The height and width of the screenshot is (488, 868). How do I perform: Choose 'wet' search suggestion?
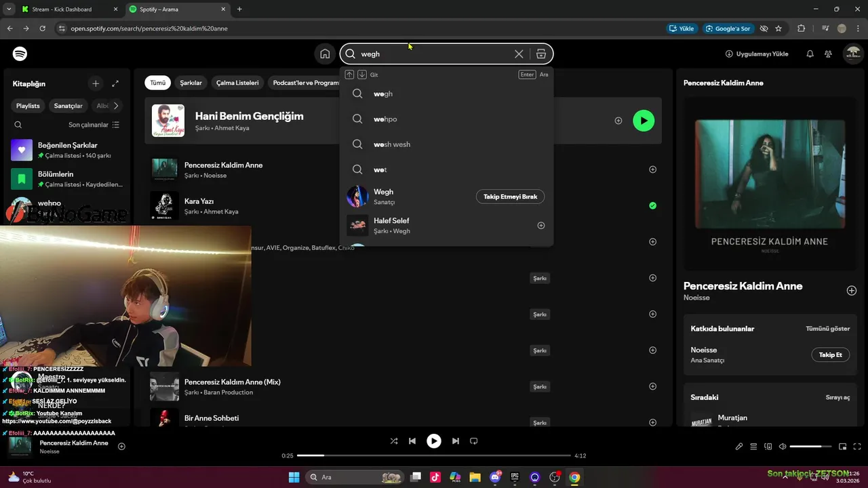tap(446, 169)
